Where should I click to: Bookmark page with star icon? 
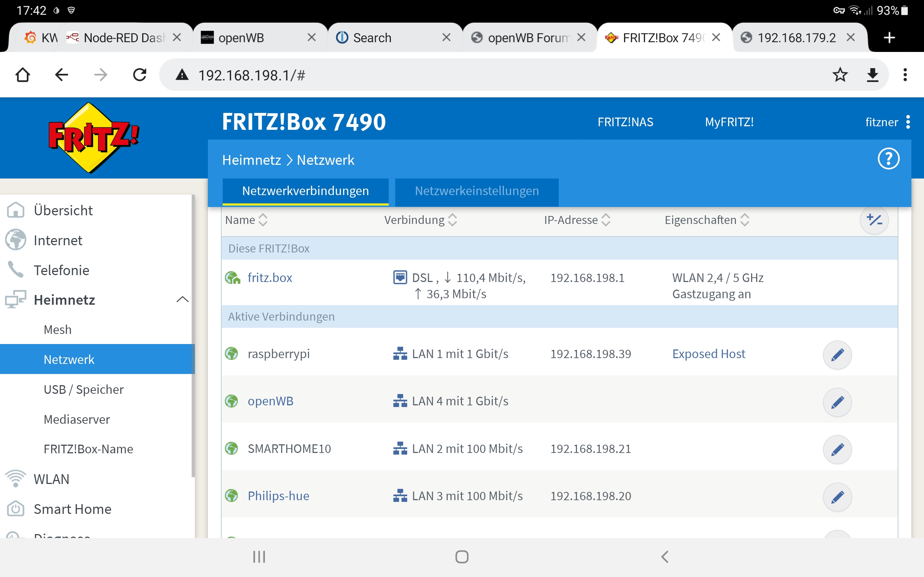point(840,75)
